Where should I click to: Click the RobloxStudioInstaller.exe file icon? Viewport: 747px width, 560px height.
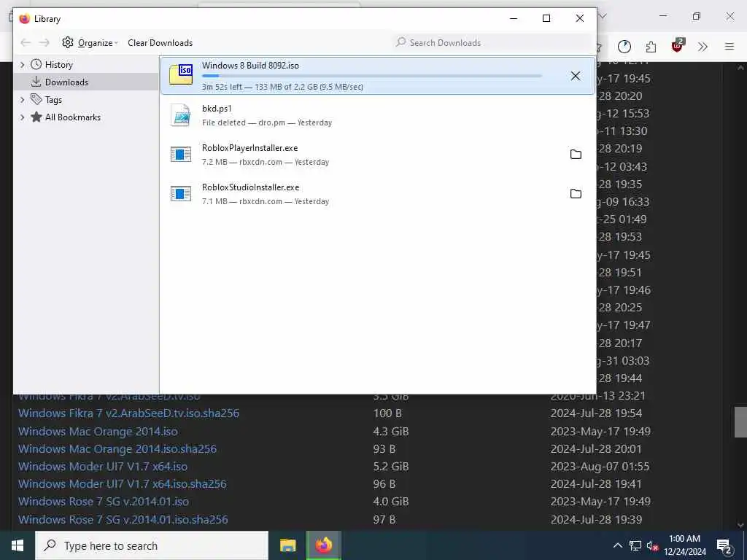181,194
